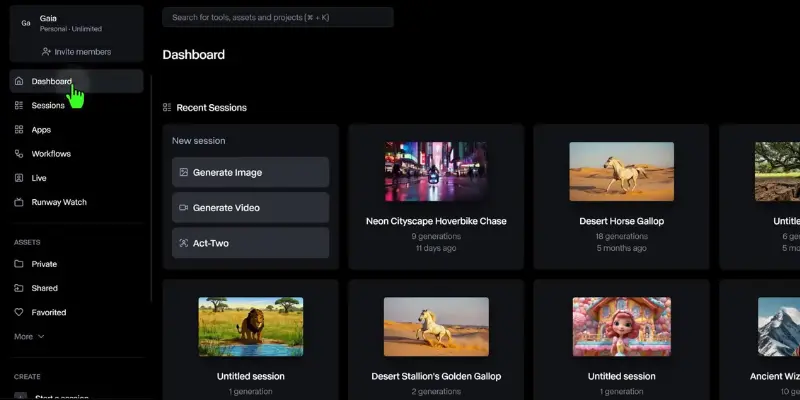The width and height of the screenshot is (800, 400).
Task: Click the Ga workspace avatar
Action: click(x=26, y=23)
